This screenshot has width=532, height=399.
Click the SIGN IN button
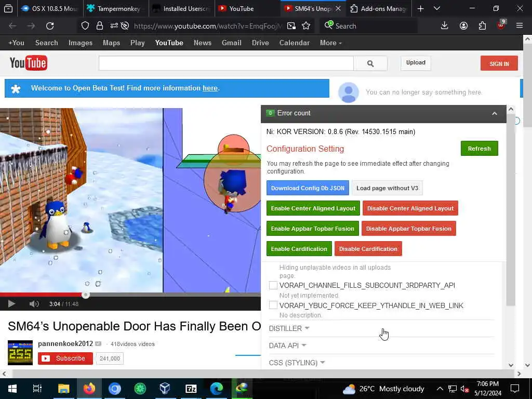(x=499, y=63)
